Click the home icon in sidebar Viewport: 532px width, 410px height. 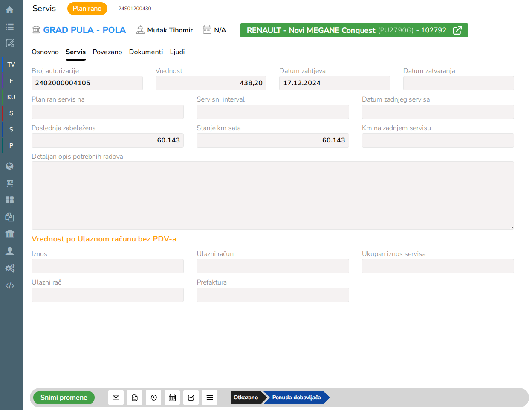pyautogui.click(x=10, y=10)
